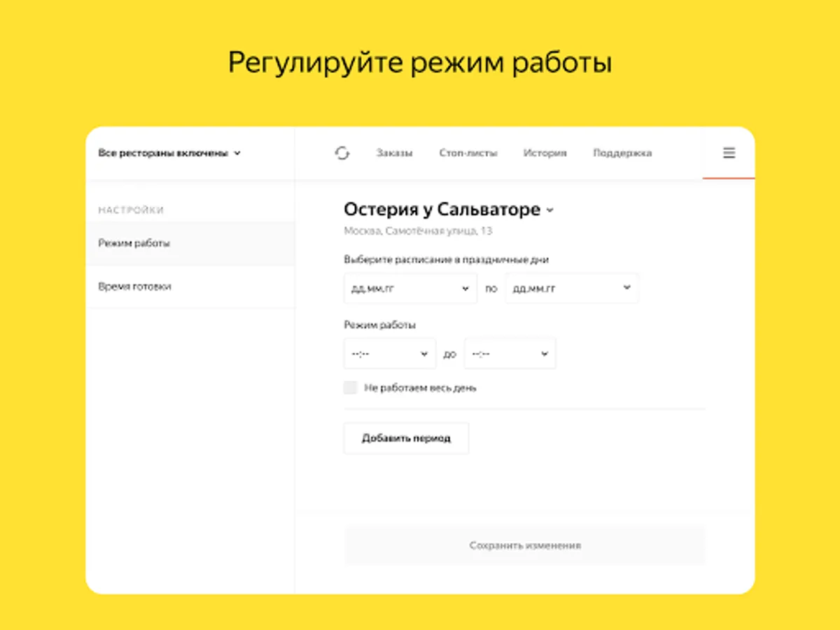Click the НАСТРОЙКИ sidebar heading

tap(131, 210)
